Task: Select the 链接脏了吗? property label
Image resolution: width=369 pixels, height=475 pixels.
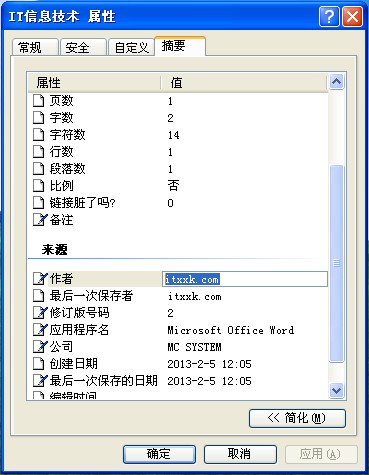Action: [82, 203]
